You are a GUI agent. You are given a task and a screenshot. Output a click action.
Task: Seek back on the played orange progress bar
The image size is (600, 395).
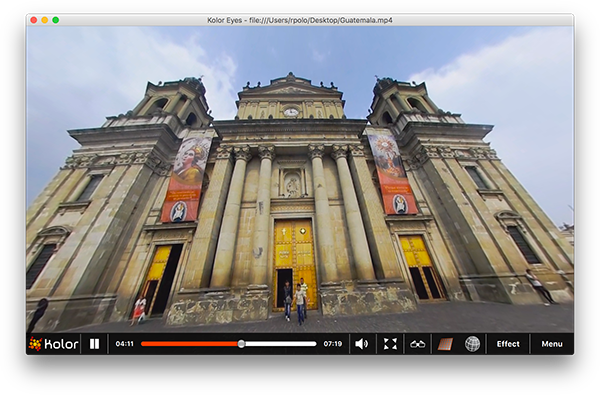(189, 344)
